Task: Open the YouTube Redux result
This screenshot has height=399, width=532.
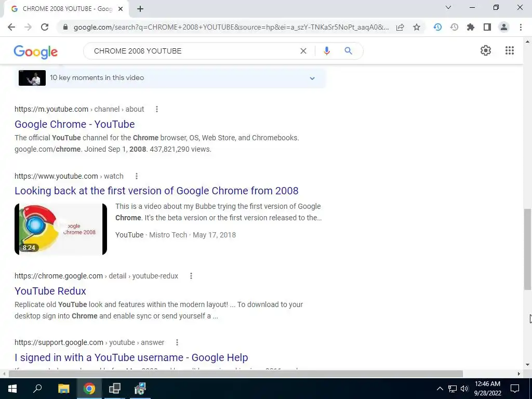Action: point(50,291)
